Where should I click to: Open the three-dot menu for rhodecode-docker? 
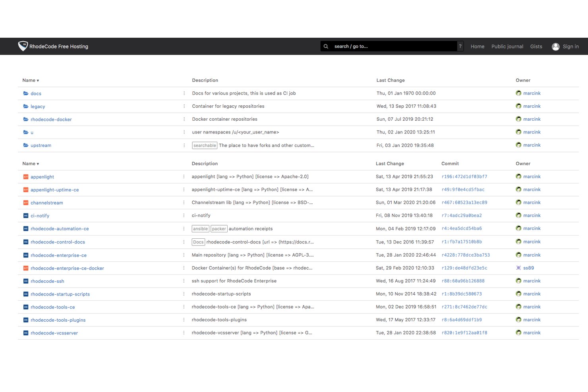coord(184,119)
